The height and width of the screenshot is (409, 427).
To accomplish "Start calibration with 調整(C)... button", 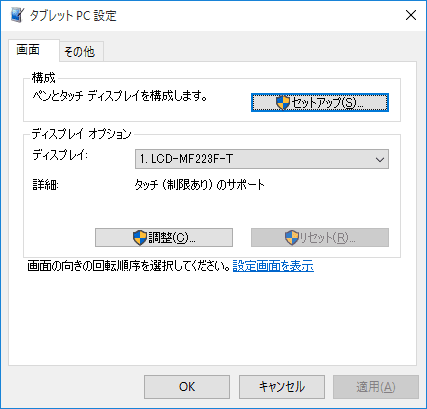I will (164, 238).
